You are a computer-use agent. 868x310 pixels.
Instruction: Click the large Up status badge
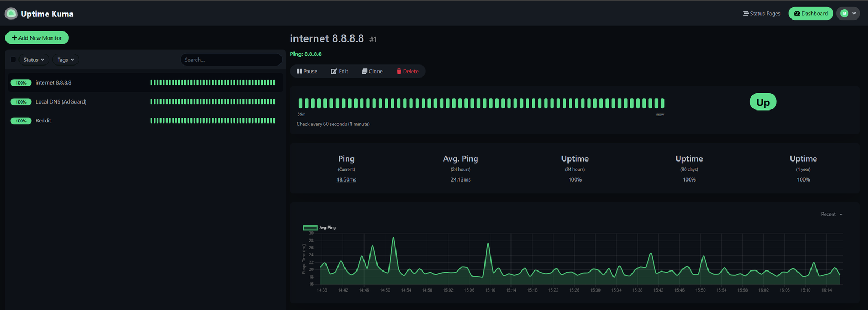click(763, 102)
